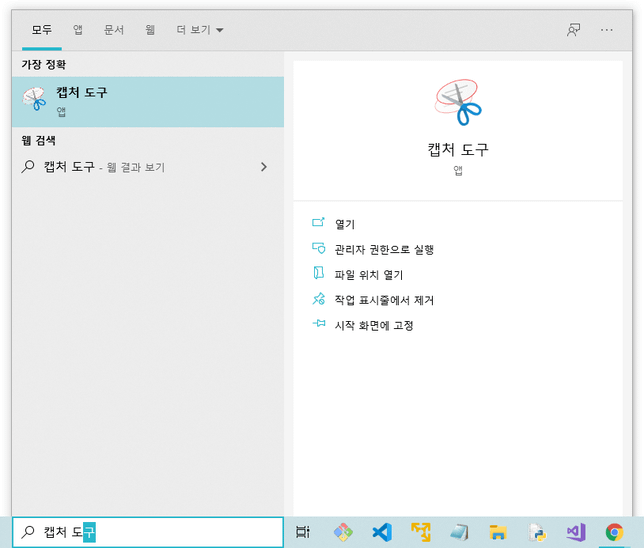The width and height of the screenshot is (644, 548).
Task: Open the three-dot options menu
Action: (607, 30)
